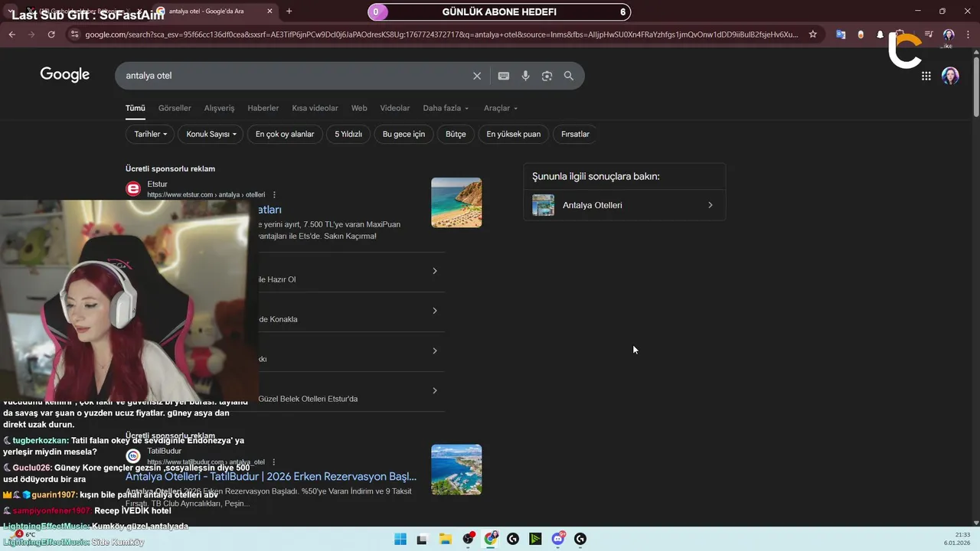Switch to the Görseller tab

coord(175,108)
